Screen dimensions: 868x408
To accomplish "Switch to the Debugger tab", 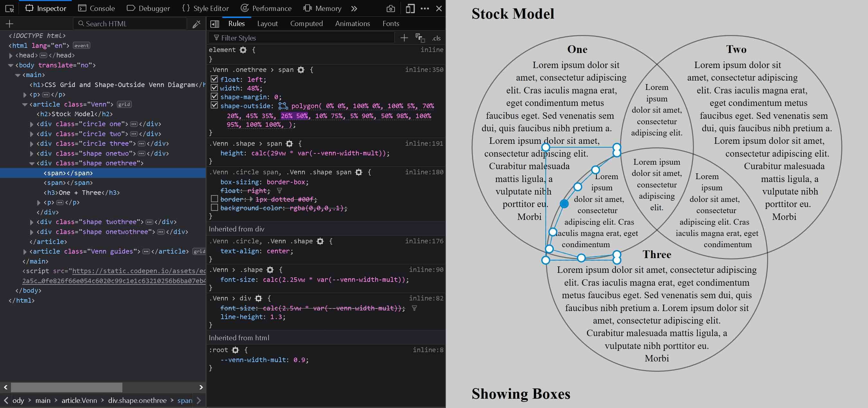I will 148,8.
